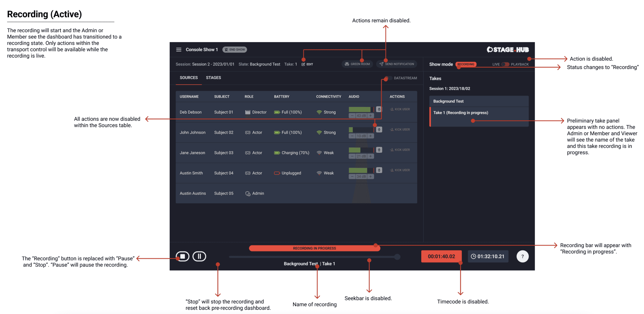Viewport: 644px width, 314px height.
Task: Click the CONNECTIVITY column header
Action: [x=329, y=97]
